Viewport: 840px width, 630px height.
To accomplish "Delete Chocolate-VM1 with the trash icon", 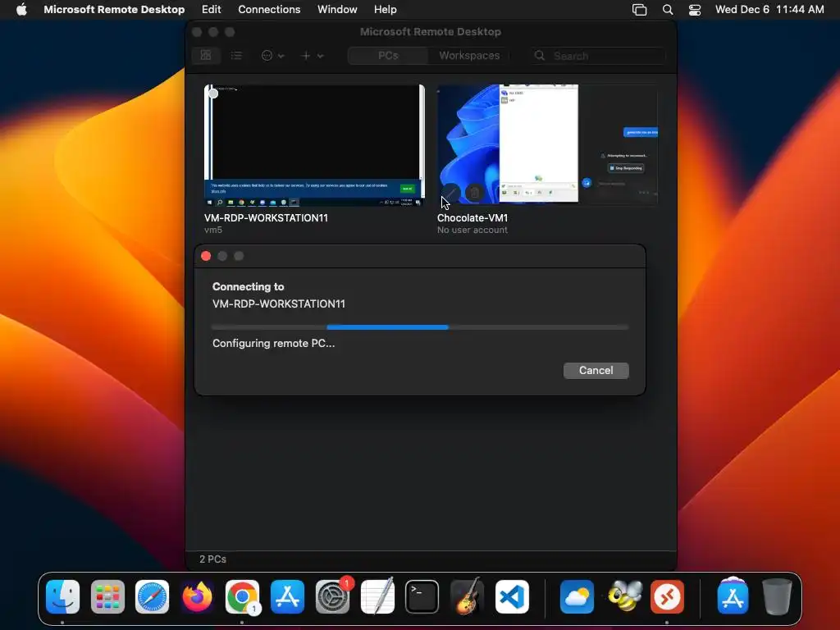I will click(x=475, y=192).
